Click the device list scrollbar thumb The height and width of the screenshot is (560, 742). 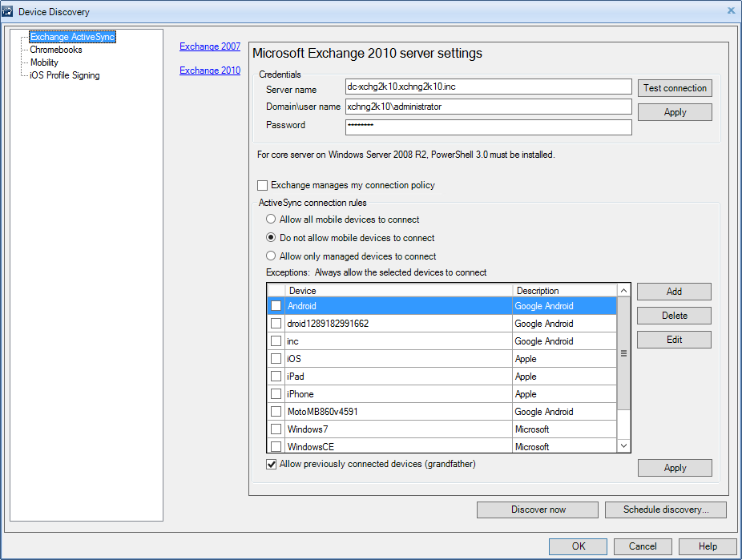pos(623,353)
